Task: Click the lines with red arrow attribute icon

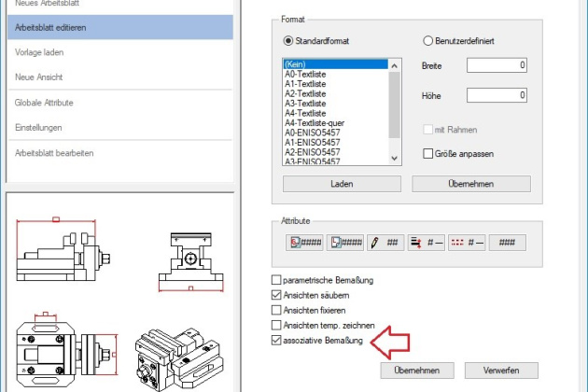Action: click(x=426, y=243)
